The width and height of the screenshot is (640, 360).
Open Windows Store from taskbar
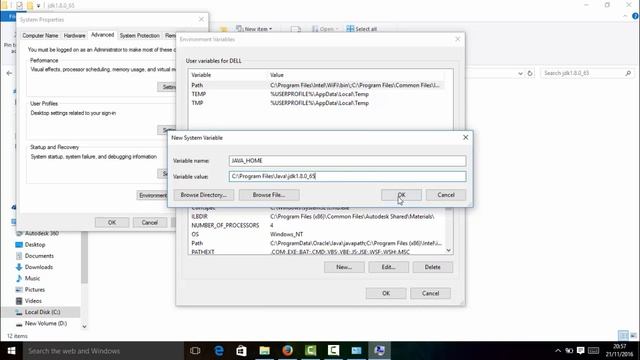[x=241, y=351]
